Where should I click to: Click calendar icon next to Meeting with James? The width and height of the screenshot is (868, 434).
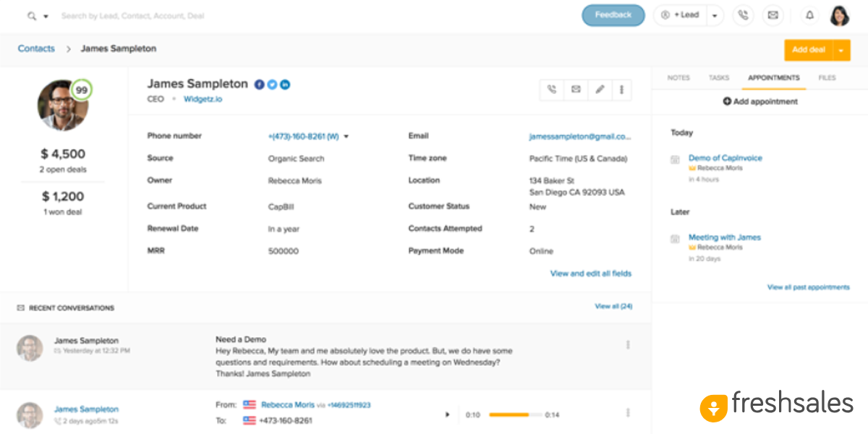(675, 239)
